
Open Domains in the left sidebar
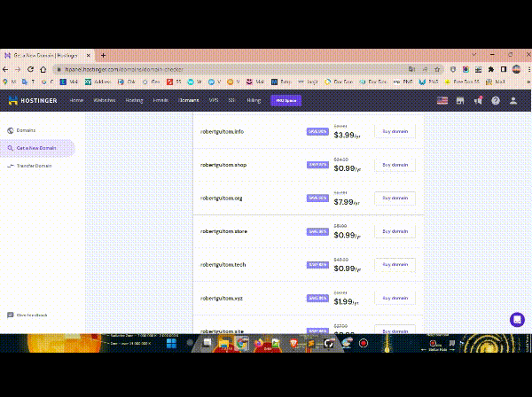26,130
